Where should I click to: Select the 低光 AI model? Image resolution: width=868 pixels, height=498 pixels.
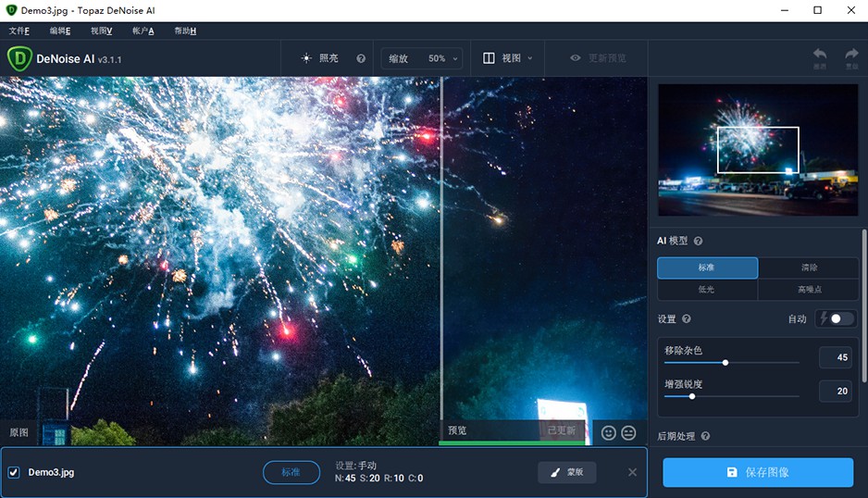(x=708, y=290)
